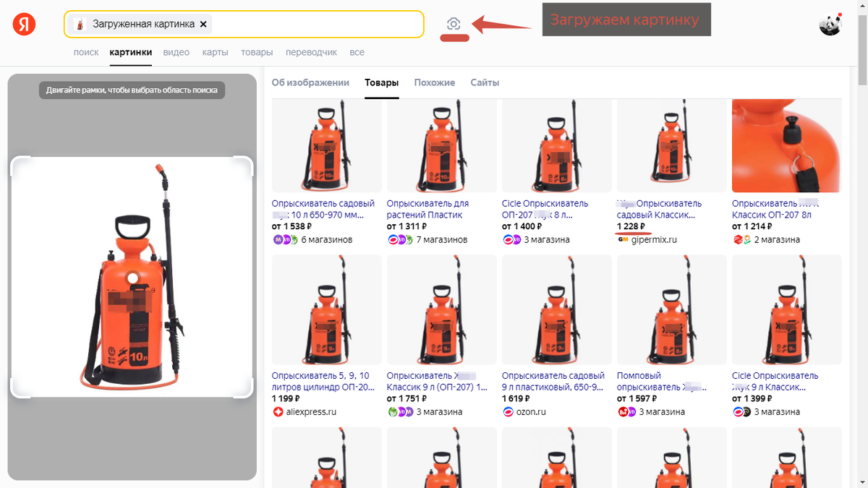This screenshot has height=488, width=868.
Task: Open thumbnail of sprayer priced от 1 311 ₽
Action: [441, 147]
